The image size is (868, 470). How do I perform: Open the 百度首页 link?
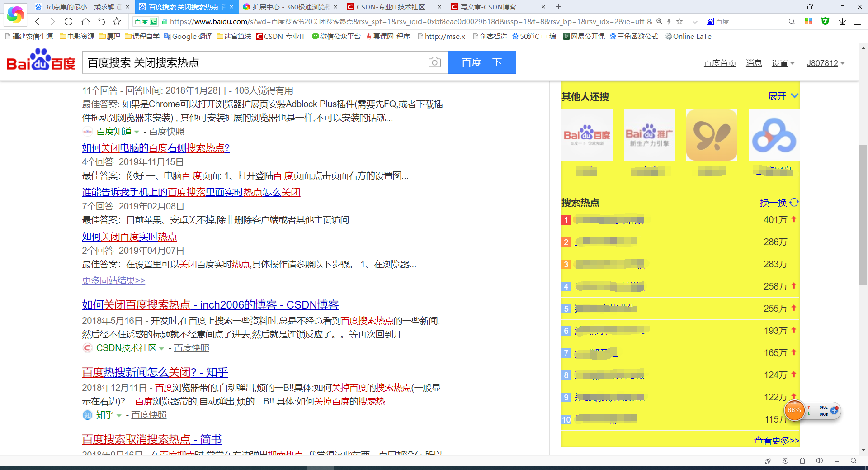point(720,63)
